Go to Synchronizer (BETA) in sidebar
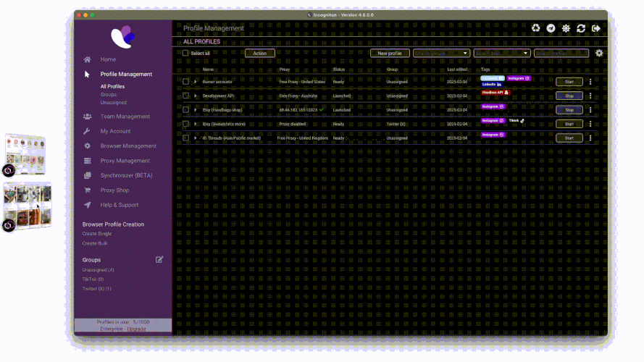644x362 pixels. pos(126,175)
